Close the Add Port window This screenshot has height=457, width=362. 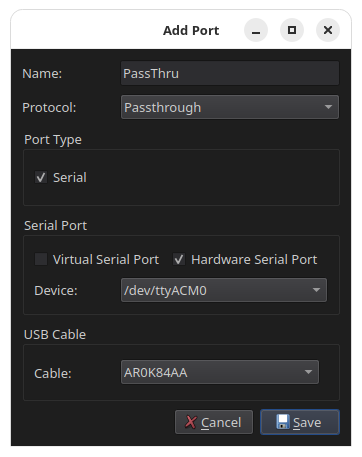(328, 30)
